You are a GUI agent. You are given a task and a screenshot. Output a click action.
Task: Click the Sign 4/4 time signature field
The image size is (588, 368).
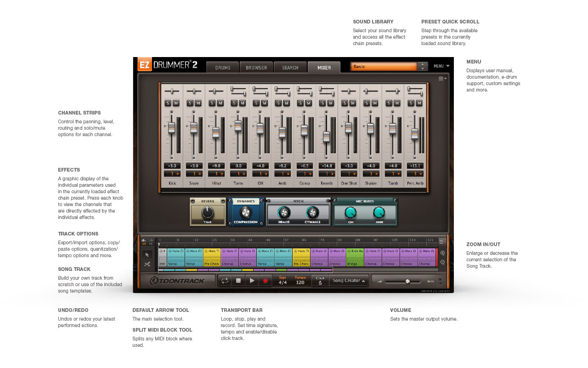click(x=283, y=280)
